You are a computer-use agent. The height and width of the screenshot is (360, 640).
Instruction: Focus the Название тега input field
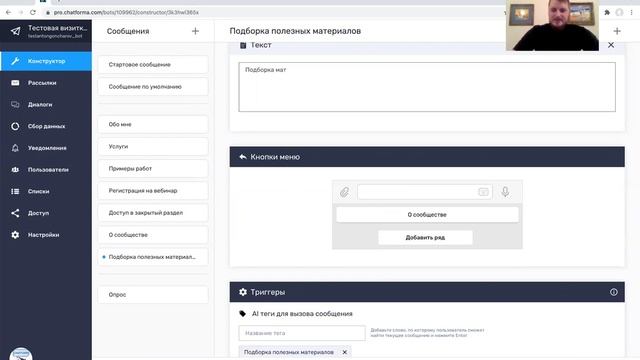coord(302,333)
